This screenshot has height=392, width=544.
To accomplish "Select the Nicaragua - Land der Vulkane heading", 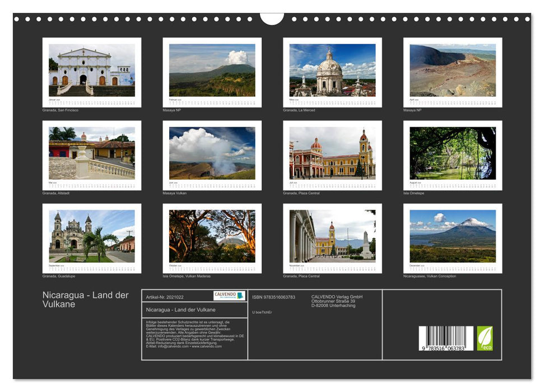I will pos(181,309).
